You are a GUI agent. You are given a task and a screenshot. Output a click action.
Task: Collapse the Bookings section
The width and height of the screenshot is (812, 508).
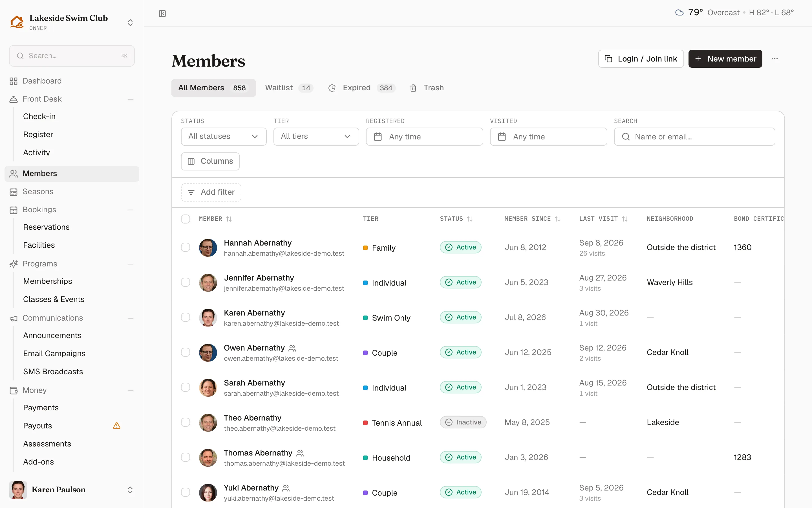click(x=131, y=210)
